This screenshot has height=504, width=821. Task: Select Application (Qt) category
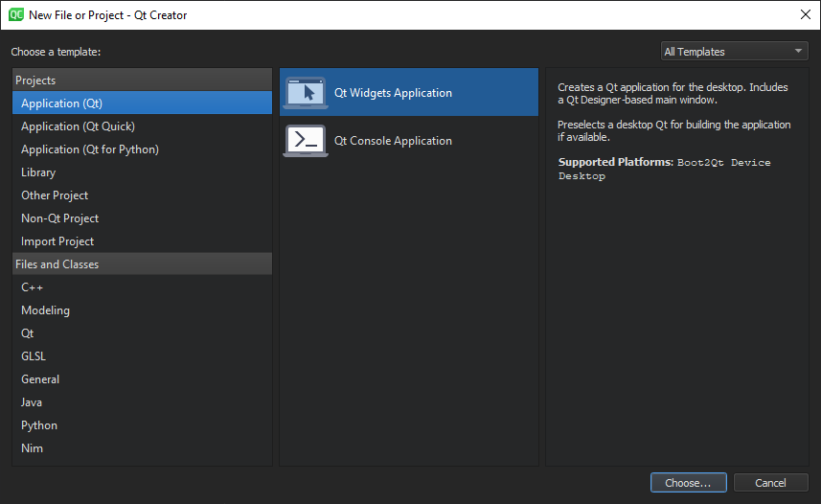click(x=142, y=103)
